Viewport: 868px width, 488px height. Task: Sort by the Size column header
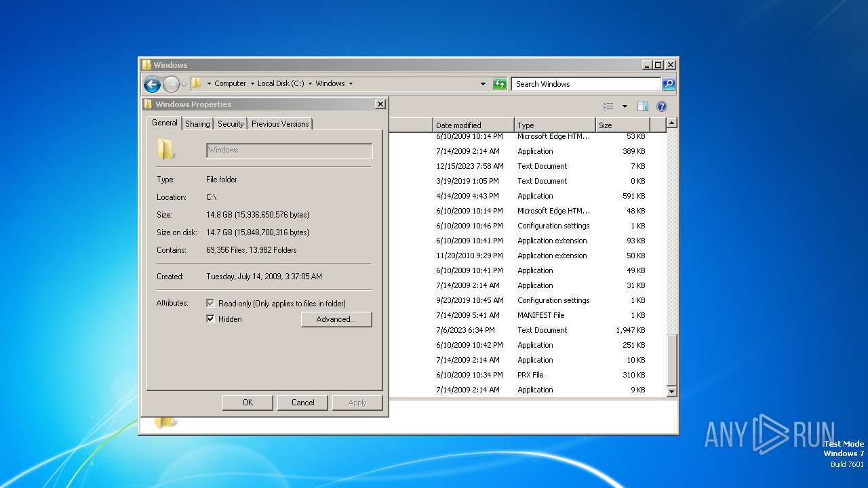point(623,125)
